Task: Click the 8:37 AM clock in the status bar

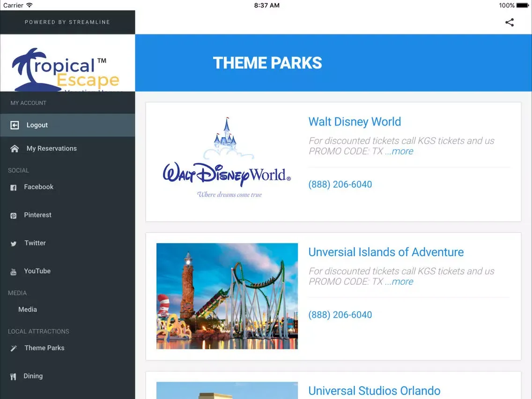Action: pyautogui.click(x=266, y=6)
